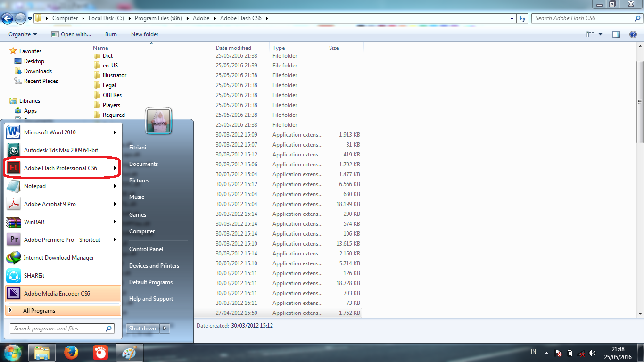Viewport: 644px width, 362px height.
Task: Open Default Programs
Action: click(151, 282)
